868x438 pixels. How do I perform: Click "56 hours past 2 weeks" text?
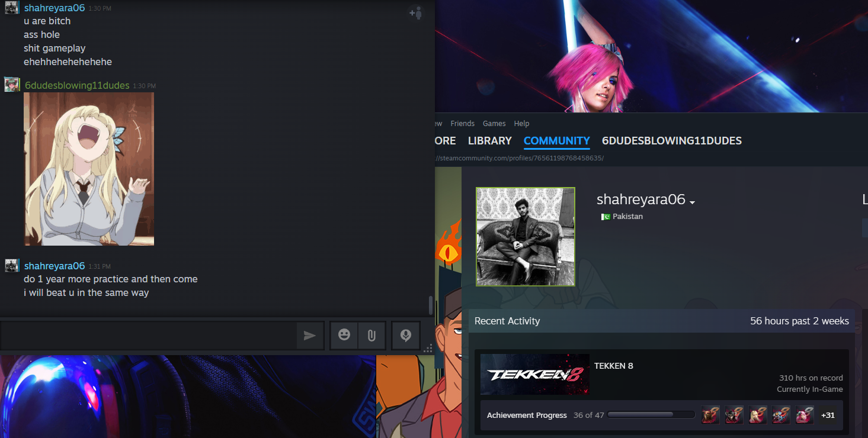pos(799,321)
